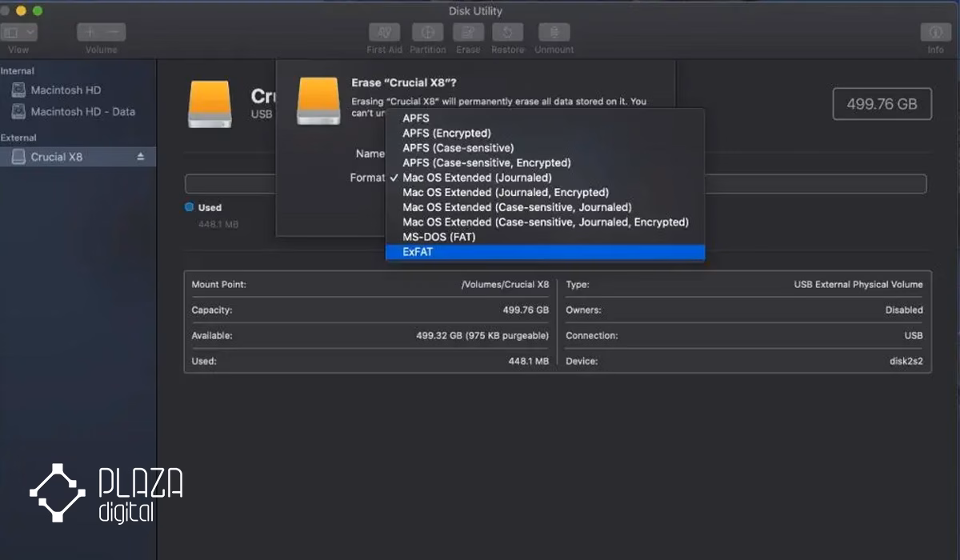Image resolution: width=960 pixels, height=560 pixels.
Task: Click the green zoom window button
Action: pos(37,10)
